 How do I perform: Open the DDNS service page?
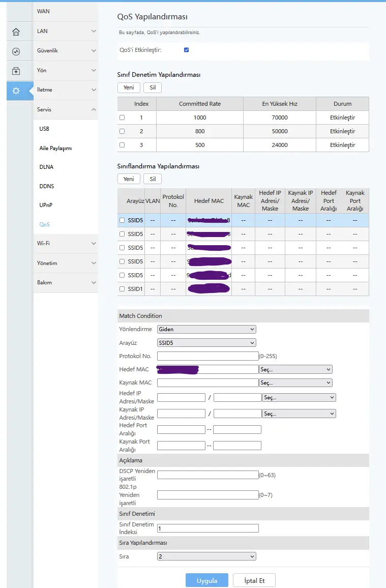[x=47, y=186]
